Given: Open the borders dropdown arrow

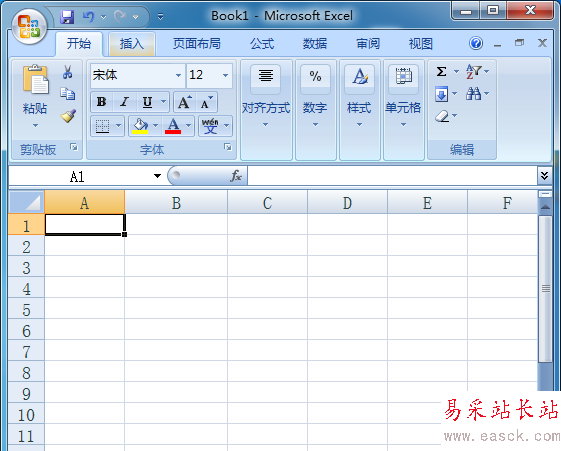Looking at the screenshot, I should coord(118,126).
